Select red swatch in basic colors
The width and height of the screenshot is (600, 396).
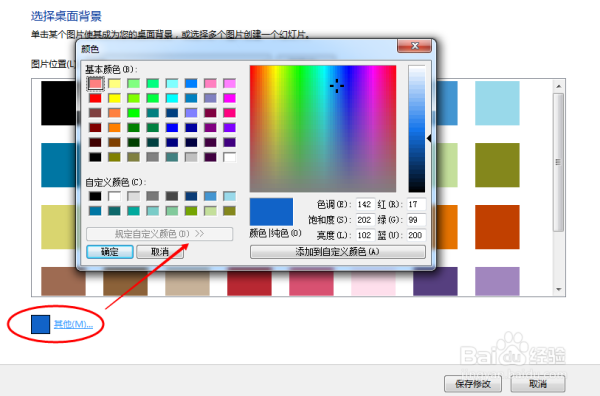(x=95, y=98)
